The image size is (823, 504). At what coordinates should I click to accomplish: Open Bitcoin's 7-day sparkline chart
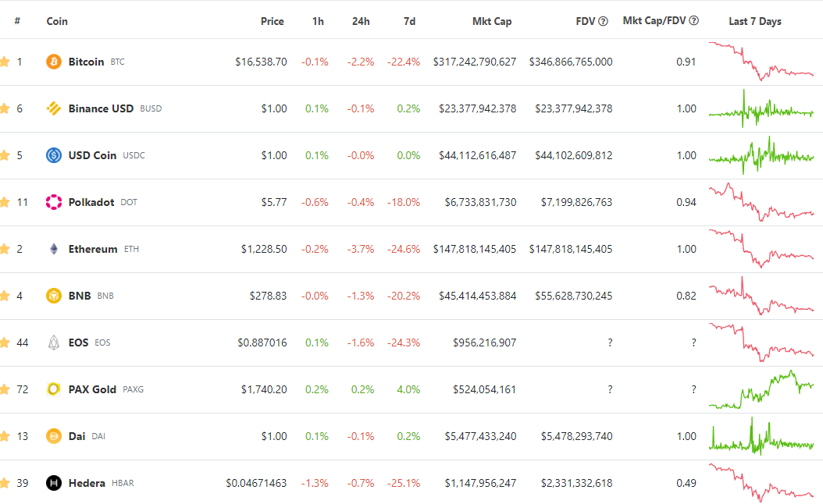(x=761, y=62)
